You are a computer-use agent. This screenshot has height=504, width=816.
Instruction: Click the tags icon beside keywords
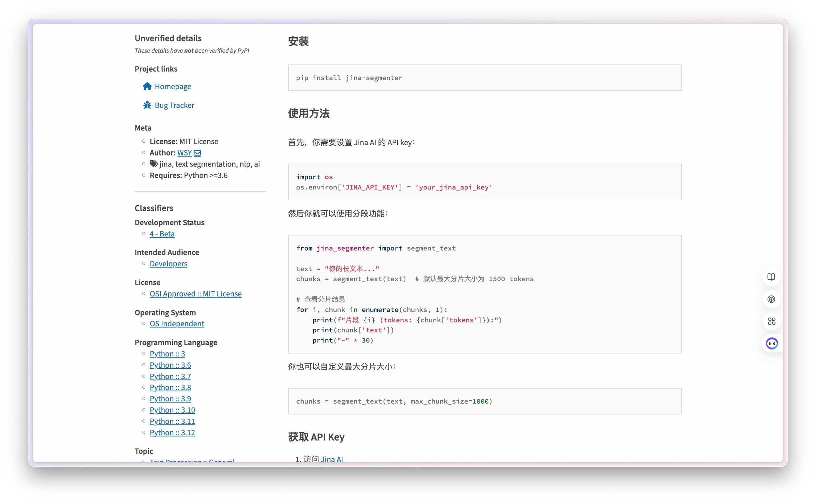153,164
